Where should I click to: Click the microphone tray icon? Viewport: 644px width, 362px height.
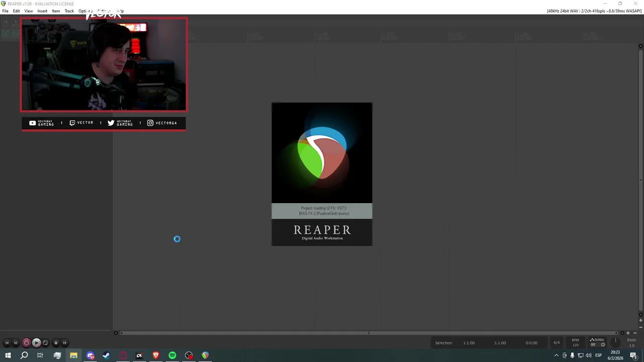(x=572, y=355)
